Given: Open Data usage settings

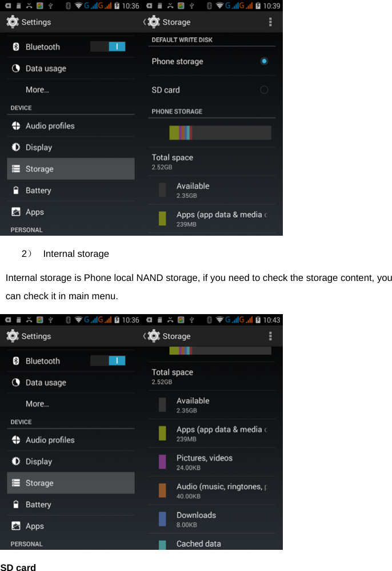Looking at the screenshot, I should coord(45,68).
